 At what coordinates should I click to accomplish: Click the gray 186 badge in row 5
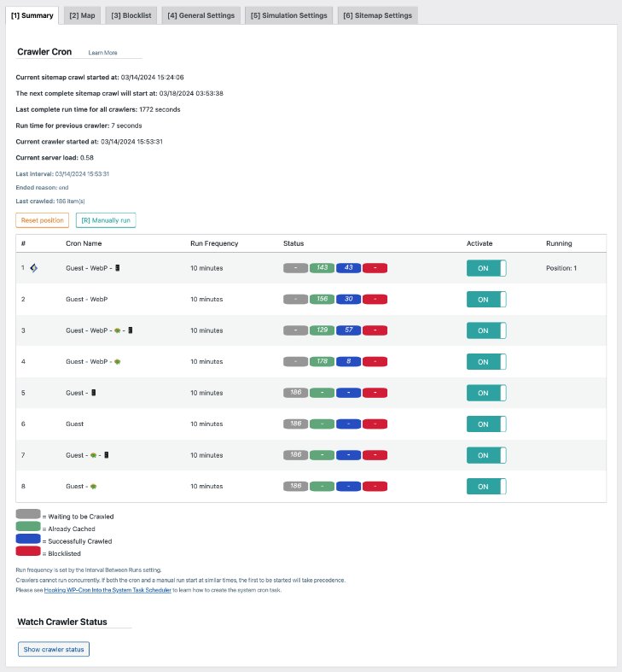295,393
